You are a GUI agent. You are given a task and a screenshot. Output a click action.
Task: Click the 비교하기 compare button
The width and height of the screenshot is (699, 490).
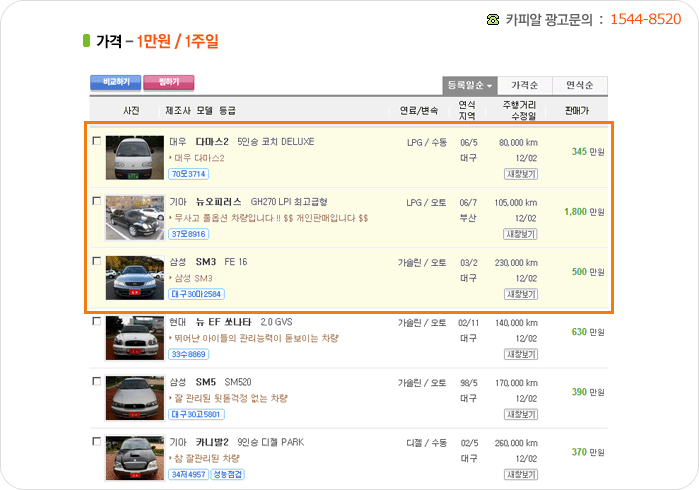pyautogui.click(x=115, y=82)
